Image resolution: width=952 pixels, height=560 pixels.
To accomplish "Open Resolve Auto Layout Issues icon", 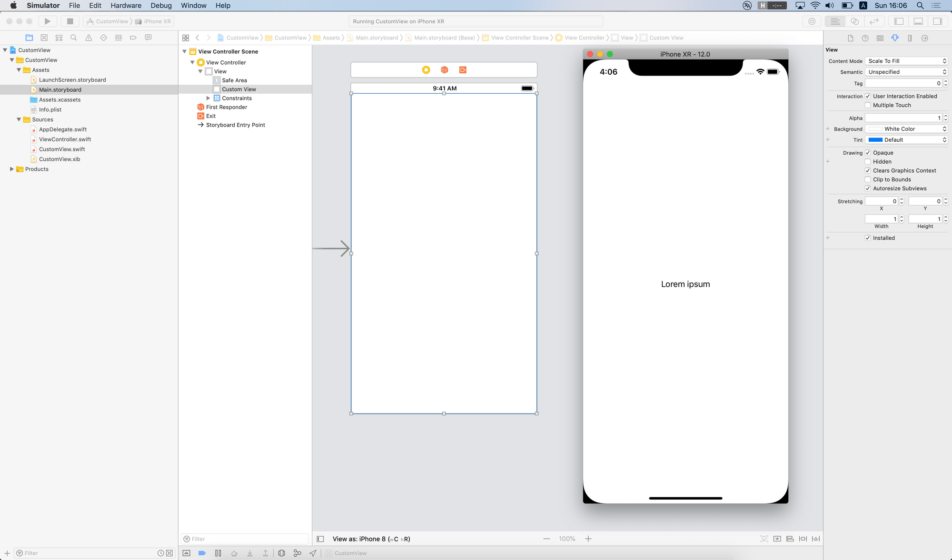I will tap(816, 539).
